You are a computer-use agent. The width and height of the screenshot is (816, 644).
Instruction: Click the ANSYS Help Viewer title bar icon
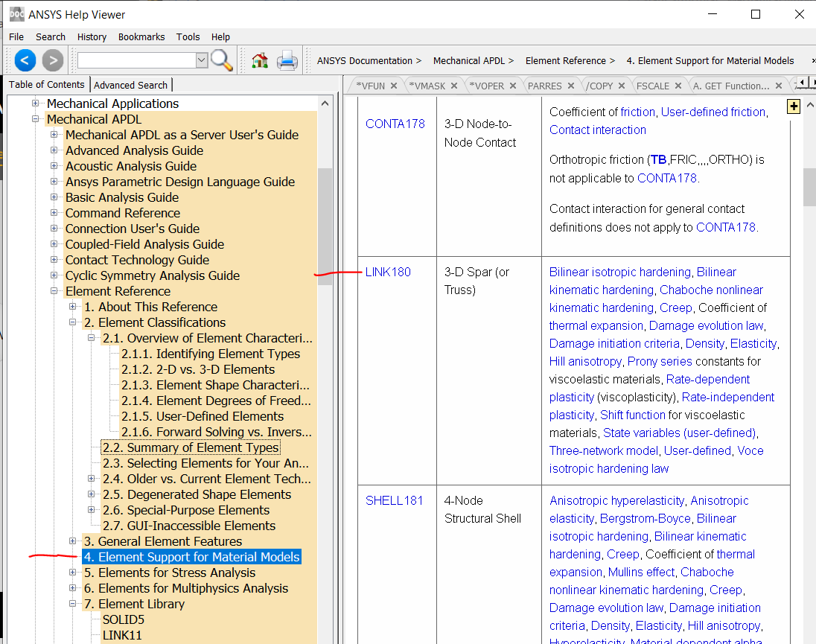coord(16,14)
